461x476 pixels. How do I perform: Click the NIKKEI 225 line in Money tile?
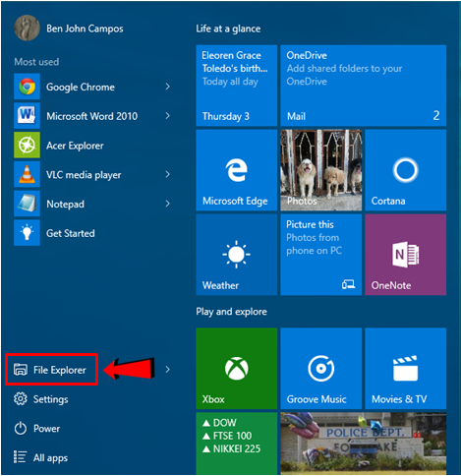pyautogui.click(x=232, y=448)
